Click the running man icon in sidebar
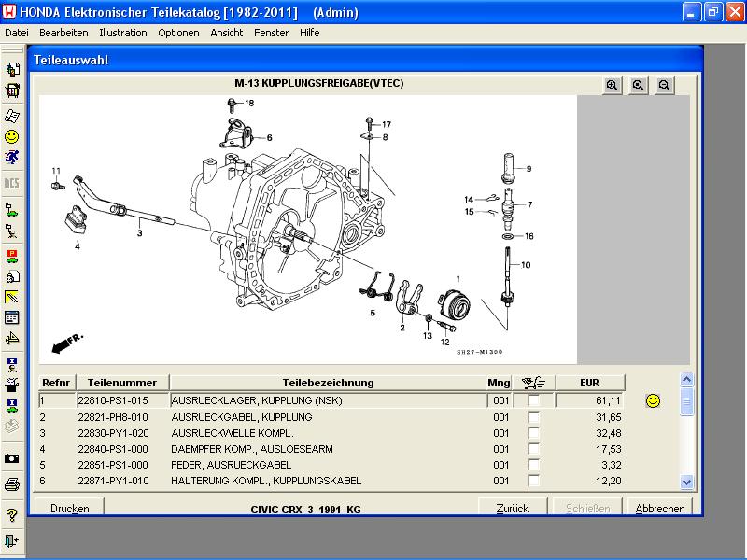The image size is (747, 560). pos(12,158)
